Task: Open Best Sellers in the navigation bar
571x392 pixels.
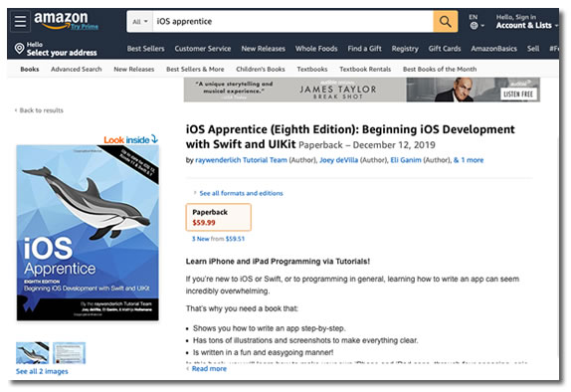Action: click(x=145, y=49)
